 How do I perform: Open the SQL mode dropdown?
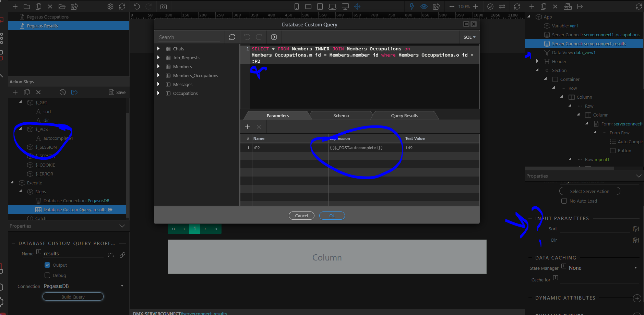pyautogui.click(x=469, y=37)
